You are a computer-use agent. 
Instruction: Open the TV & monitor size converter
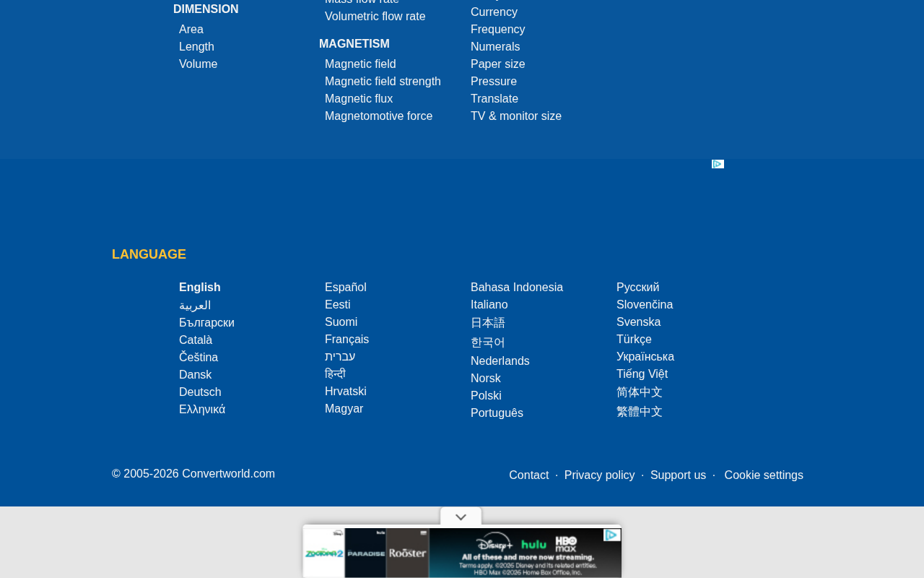pyautogui.click(x=516, y=116)
